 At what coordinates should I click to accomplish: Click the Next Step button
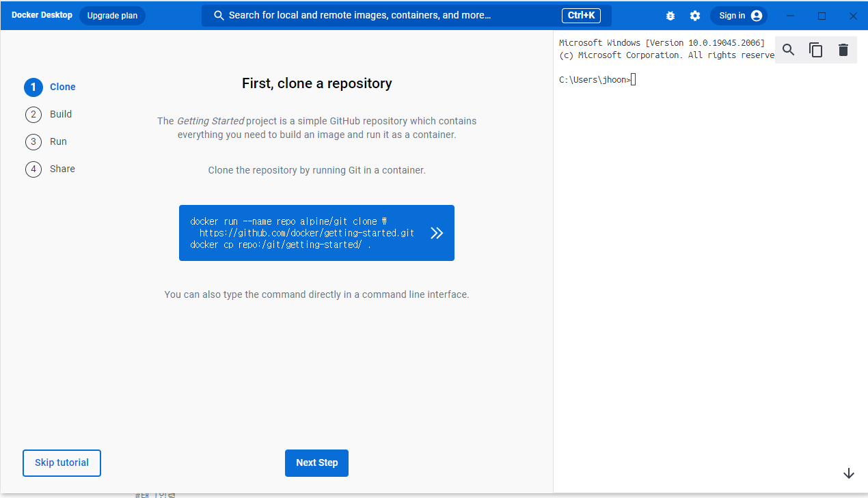click(x=316, y=462)
